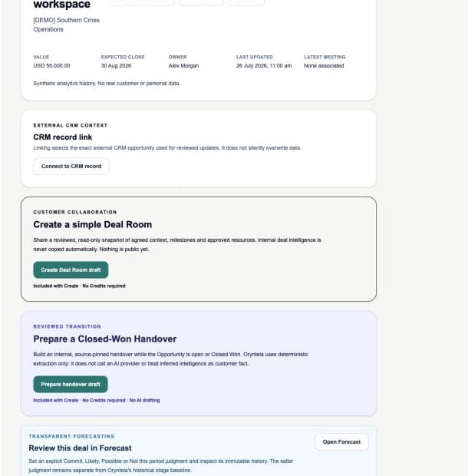The width and height of the screenshot is (468, 476).
Task: Select the Create a simple Deal Room heading
Action: (x=93, y=225)
